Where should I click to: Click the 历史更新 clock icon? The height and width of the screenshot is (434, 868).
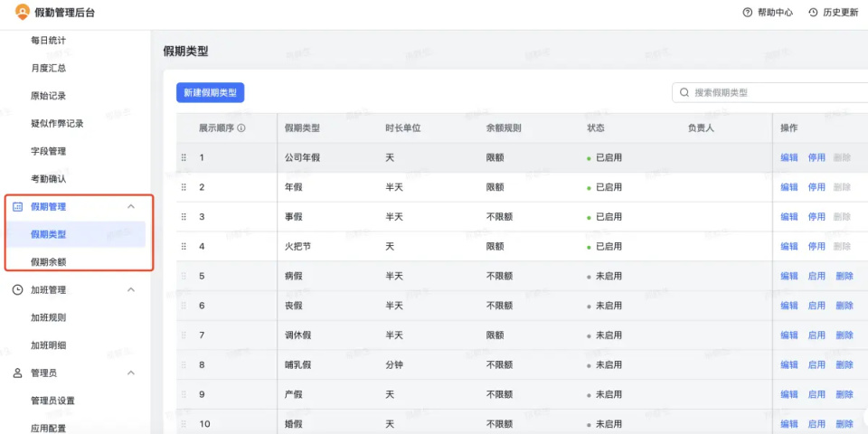pyautogui.click(x=813, y=13)
